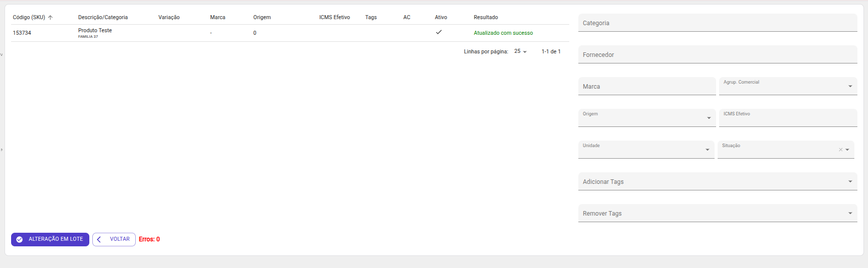Focus the Categoria input field
This screenshot has width=868, height=268.
(x=718, y=23)
